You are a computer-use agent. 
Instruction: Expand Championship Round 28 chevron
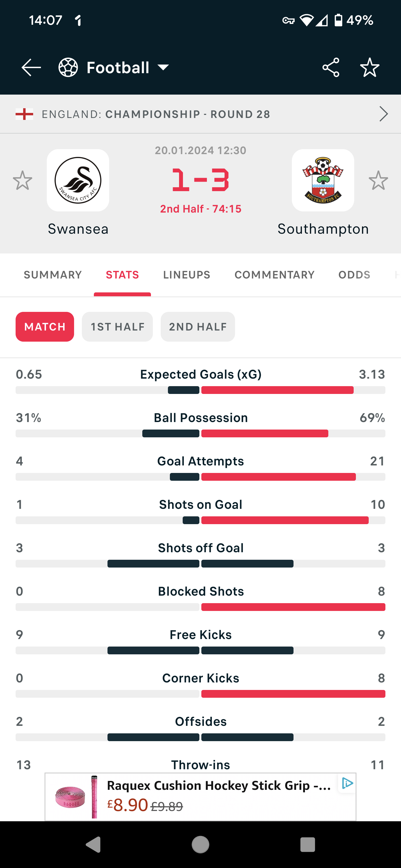(x=383, y=114)
